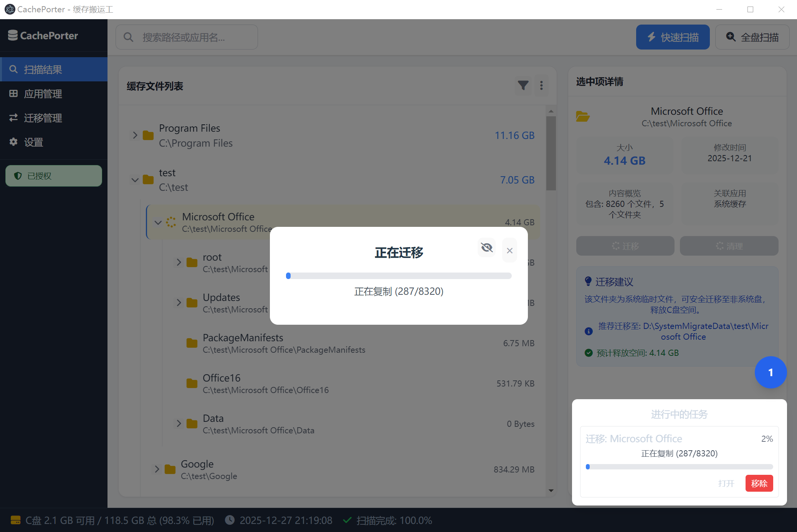The image size is (797, 532).
Task: Click the red 移除 button
Action: pos(759,483)
